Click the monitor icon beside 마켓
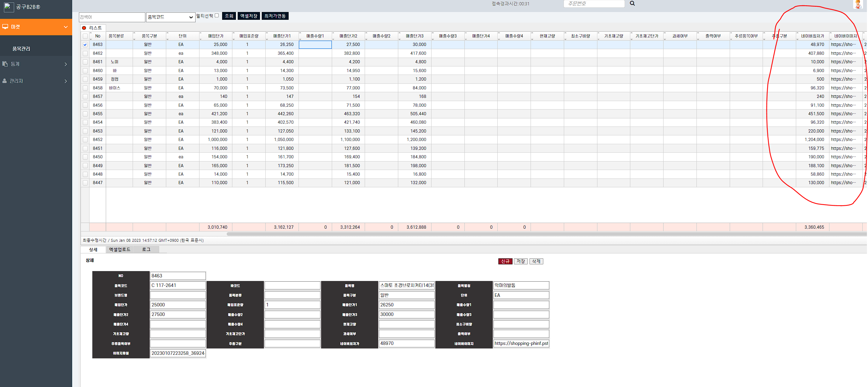Screen dimensions: 868x387 [5, 27]
